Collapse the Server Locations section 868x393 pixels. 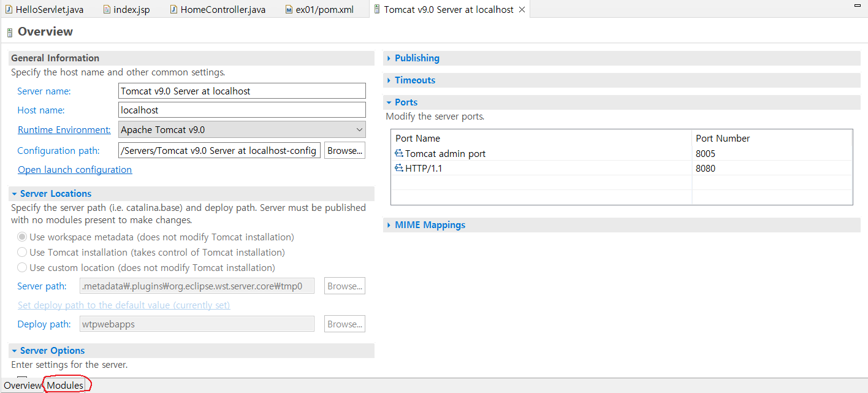pos(14,194)
